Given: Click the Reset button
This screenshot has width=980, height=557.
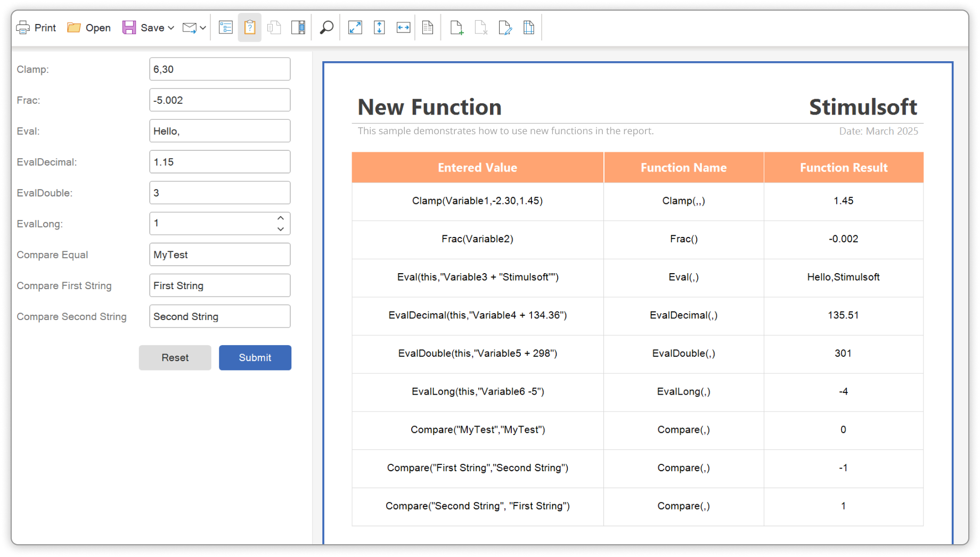Looking at the screenshot, I should point(175,358).
